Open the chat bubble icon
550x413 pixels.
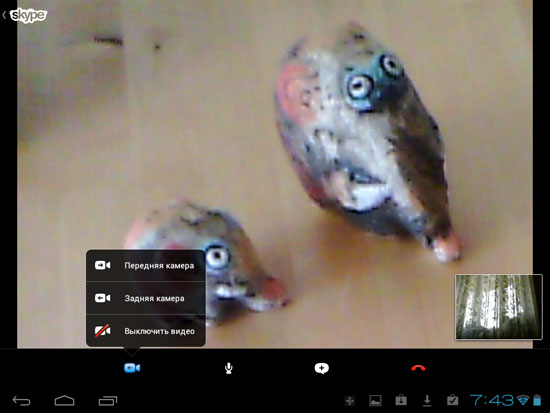322,368
